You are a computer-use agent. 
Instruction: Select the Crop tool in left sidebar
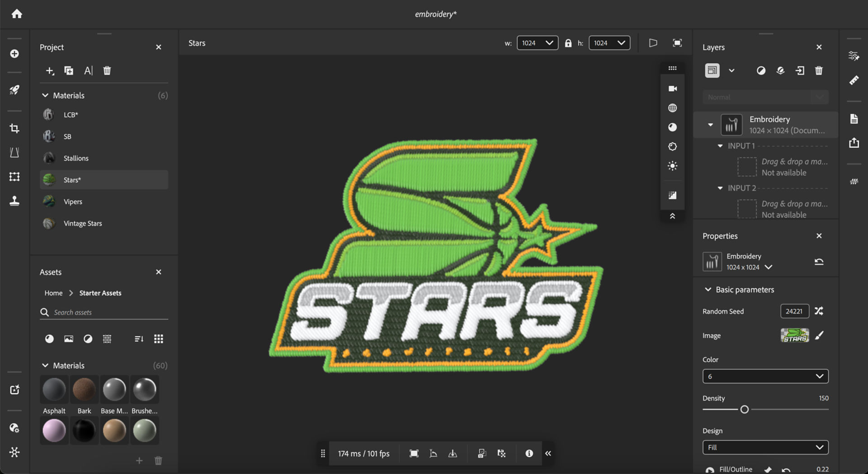point(14,128)
